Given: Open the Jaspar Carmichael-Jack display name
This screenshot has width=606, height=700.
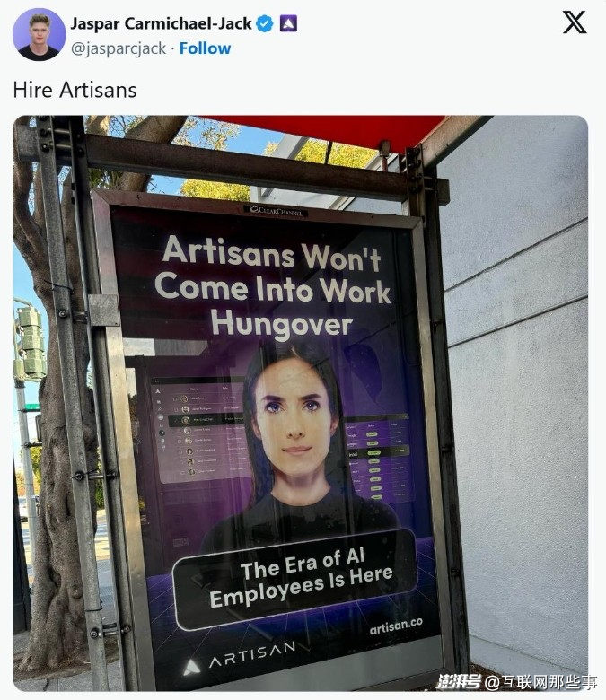Looking at the screenshot, I should coord(161,23).
